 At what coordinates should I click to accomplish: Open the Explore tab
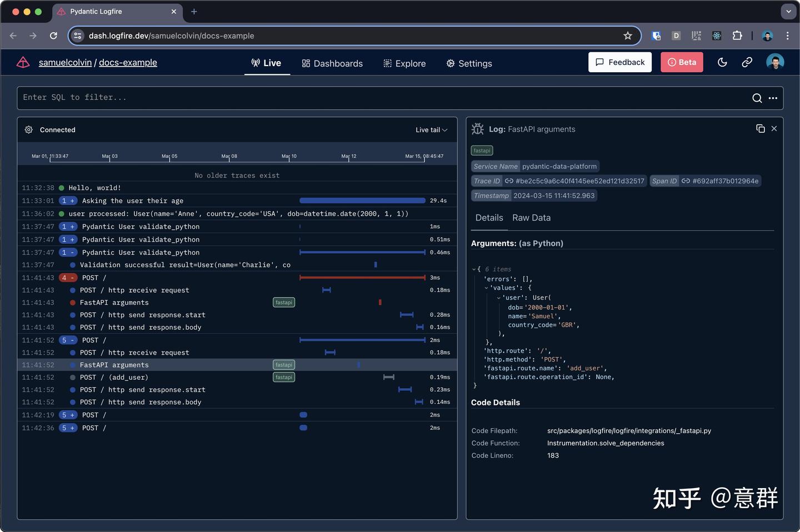tap(404, 63)
